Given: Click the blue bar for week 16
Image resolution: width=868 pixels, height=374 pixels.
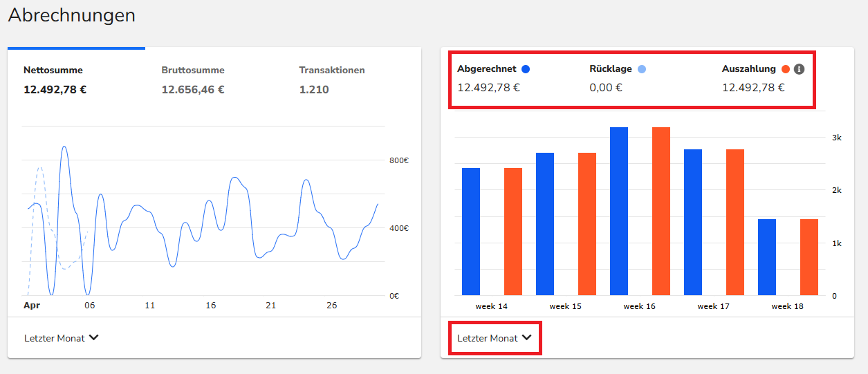Looking at the screenshot, I should 619,211.
